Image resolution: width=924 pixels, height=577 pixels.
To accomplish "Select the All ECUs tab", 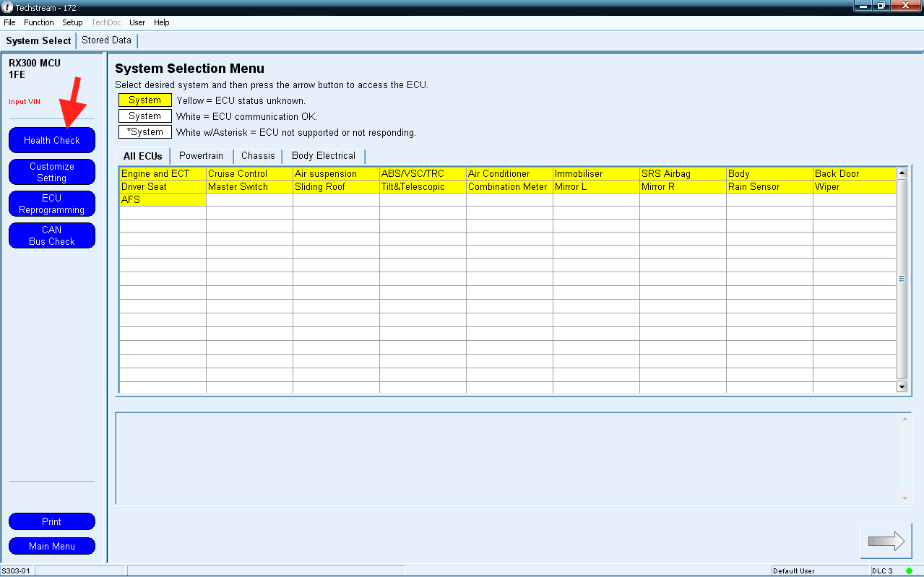I will 143,156.
